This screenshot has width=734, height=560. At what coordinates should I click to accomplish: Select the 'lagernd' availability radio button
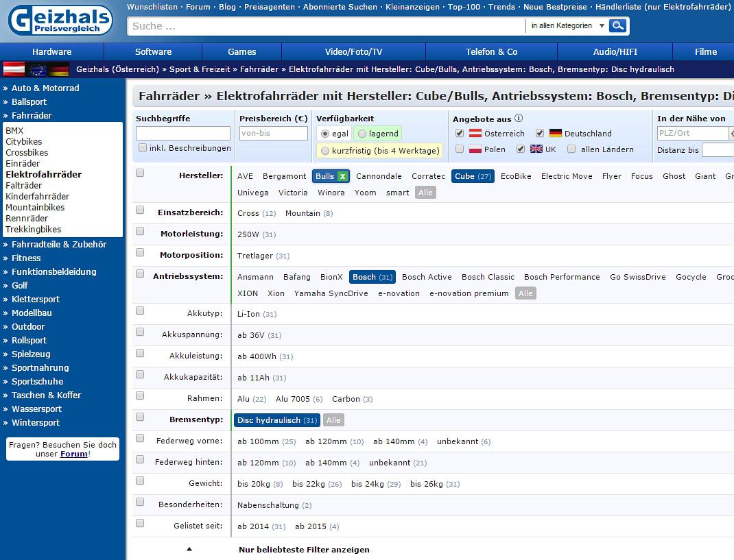tap(362, 134)
